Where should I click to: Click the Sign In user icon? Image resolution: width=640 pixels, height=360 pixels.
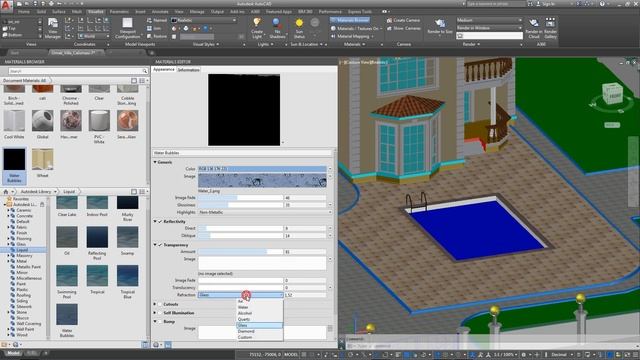click(x=538, y=4)
